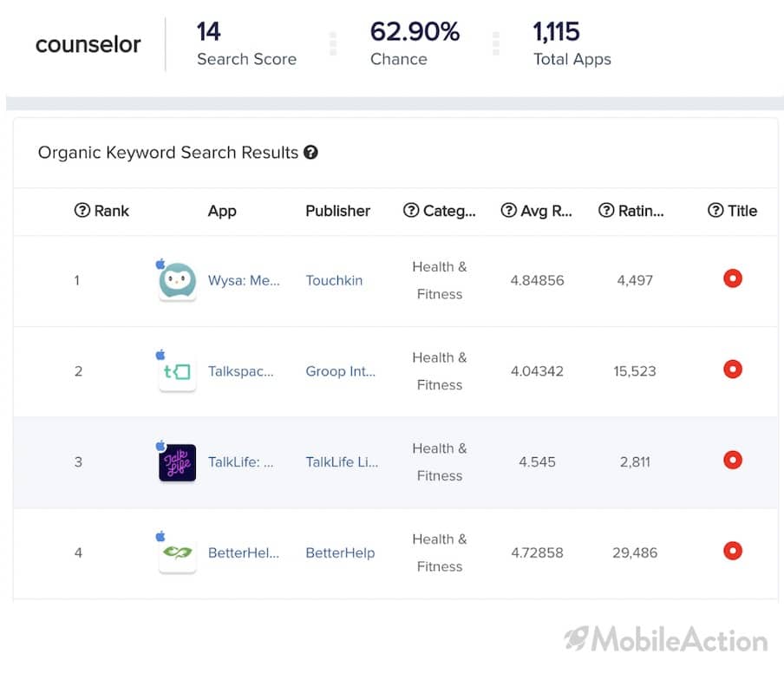Click the Title column header
Screen dimensions: 784x687
[742, 211]
